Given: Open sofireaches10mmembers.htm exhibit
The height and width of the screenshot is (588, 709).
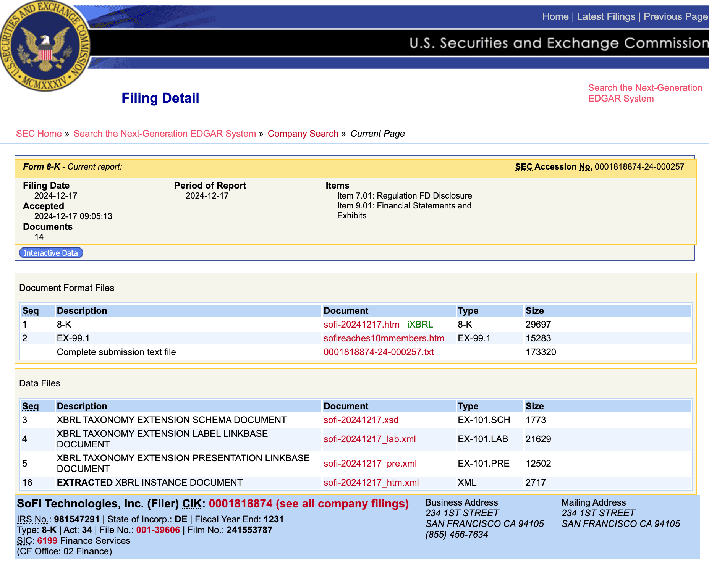Looking at the screenshot, I should tap(384, 338).
